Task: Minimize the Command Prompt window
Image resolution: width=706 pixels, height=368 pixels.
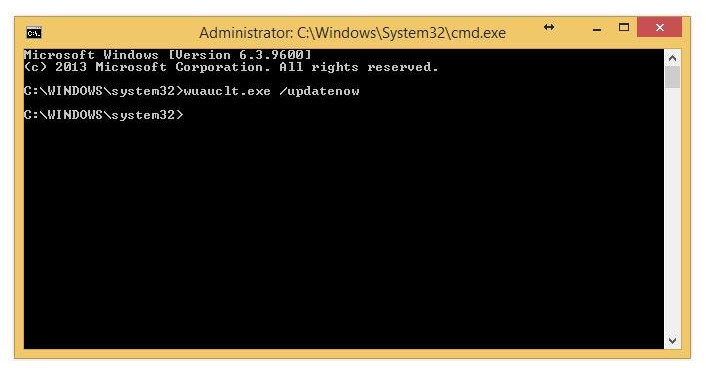Action: pyautogui.click(x=597, y=30)
